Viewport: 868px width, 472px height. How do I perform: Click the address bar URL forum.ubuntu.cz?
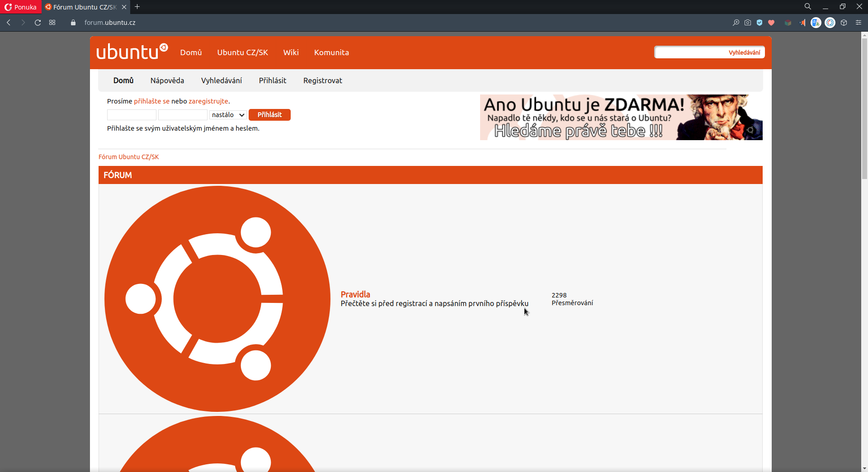pyautogui.click(x=110, y=23)
